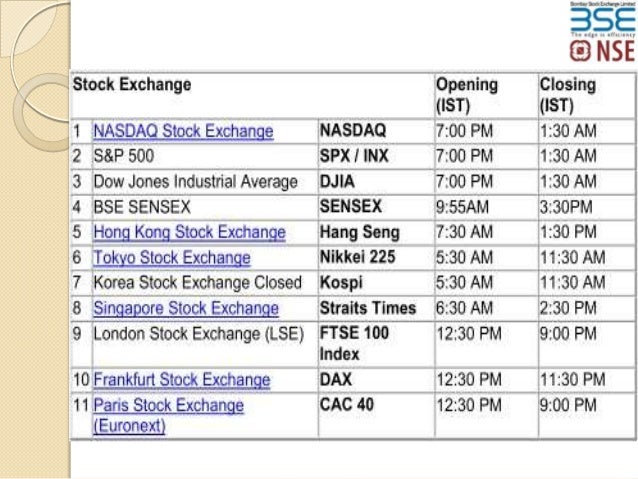Select the Hang Seng index cell

coord(359,232)
